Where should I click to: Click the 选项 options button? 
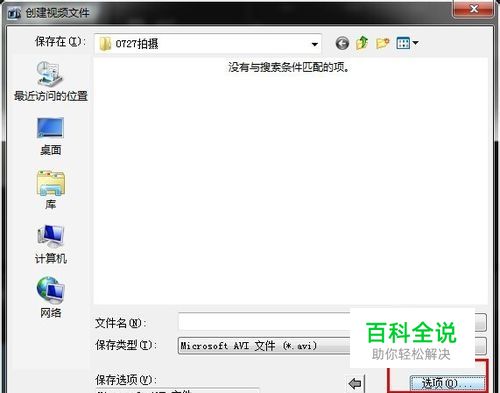coord(447,383)
